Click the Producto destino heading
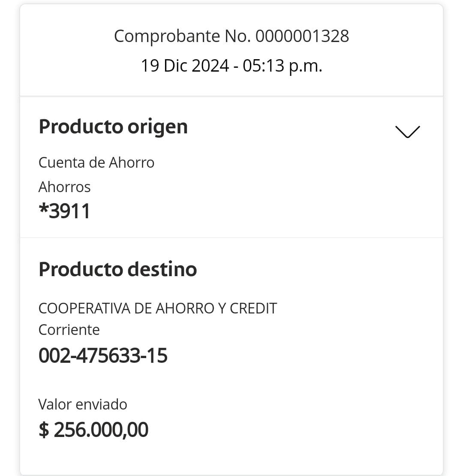Image resolution: width=463 pixels, height=476 pixels. pyautogui.click(x=118, y=269)
